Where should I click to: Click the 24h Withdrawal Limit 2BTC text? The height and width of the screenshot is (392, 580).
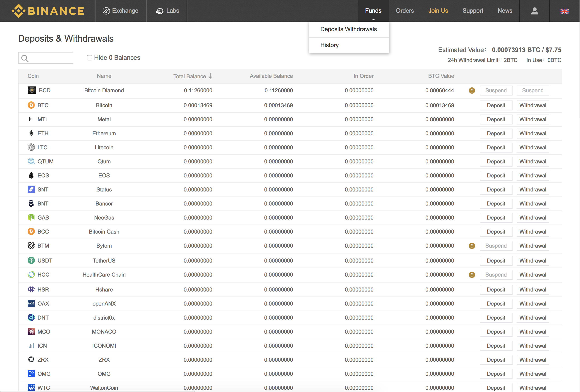pos(482,60)
